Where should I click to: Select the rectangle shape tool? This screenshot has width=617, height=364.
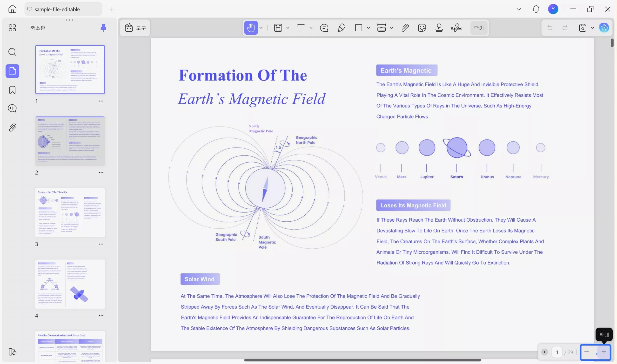coord(358,28)
